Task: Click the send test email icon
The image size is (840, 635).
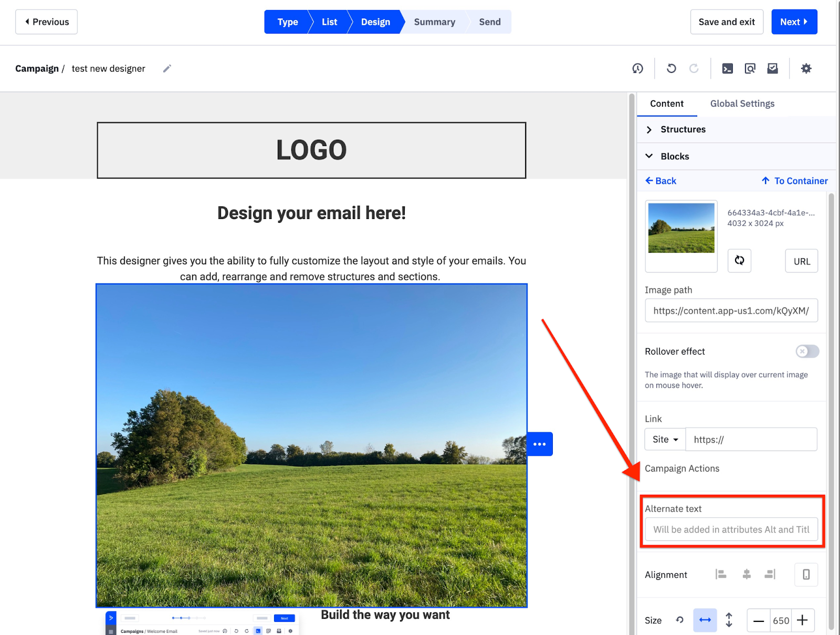Action: tap(772, 69)
